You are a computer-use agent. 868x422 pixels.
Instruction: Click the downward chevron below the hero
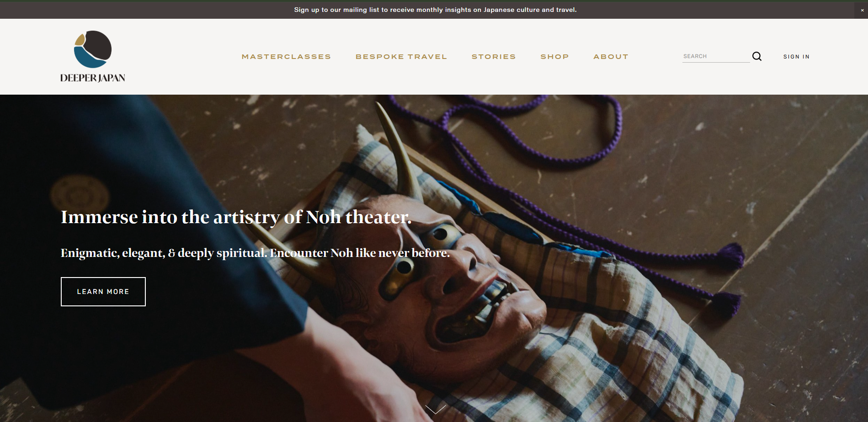click(x=435, y=409)
